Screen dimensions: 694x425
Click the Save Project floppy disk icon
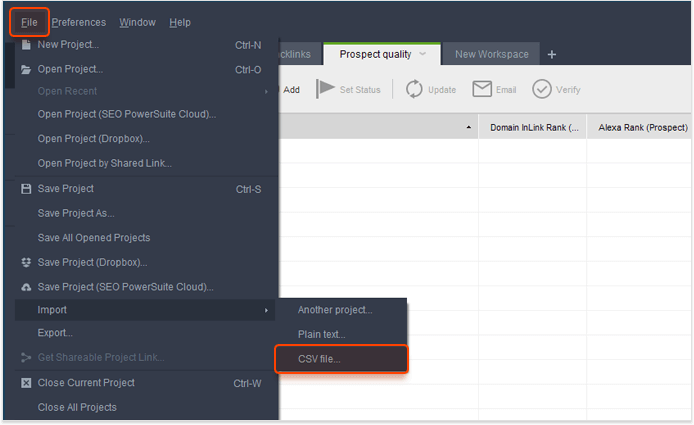pos(26,189)
